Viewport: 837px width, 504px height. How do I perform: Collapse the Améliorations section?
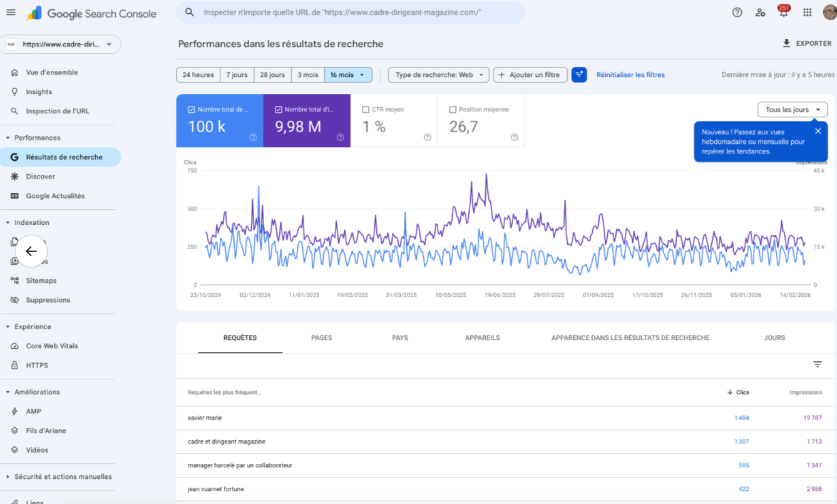coord(33,392)
